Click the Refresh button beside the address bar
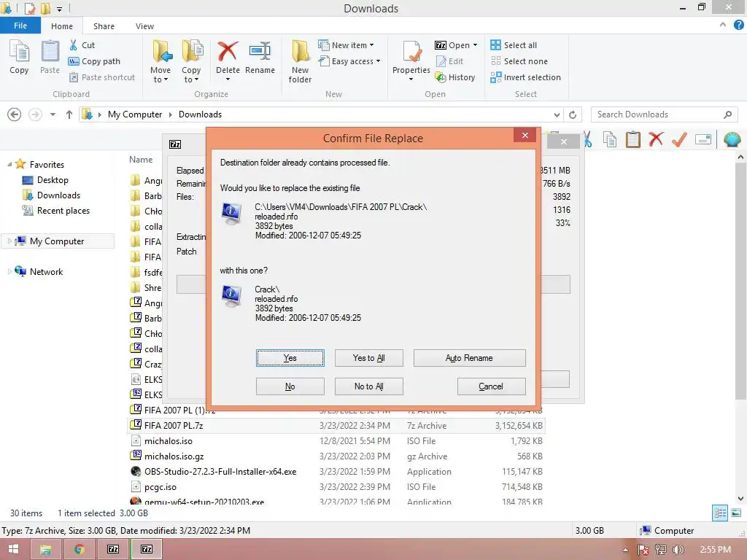The height and width of the screenshot is (560, 747). tap(573, 114)
